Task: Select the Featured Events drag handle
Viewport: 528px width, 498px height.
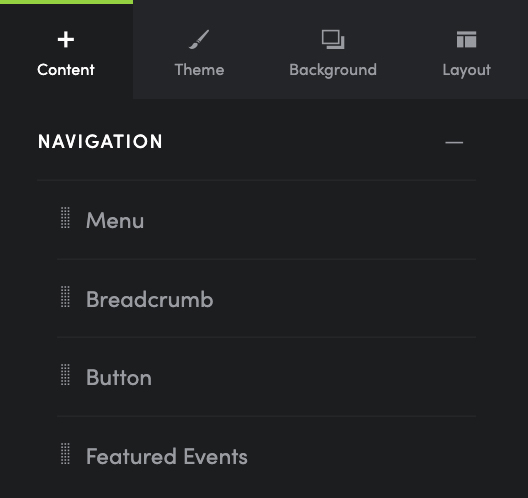Action: [x=65, y=454]
